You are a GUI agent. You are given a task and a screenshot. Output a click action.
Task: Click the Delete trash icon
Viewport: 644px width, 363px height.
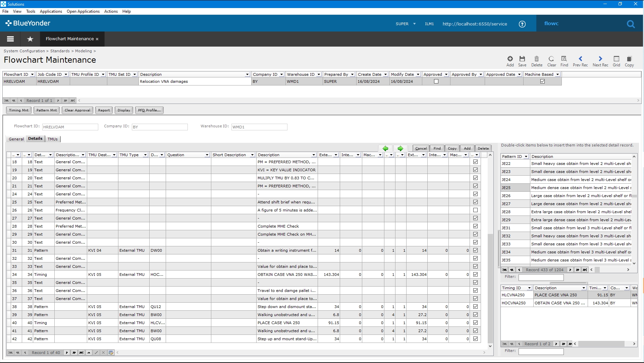click(x=536, y=59)
